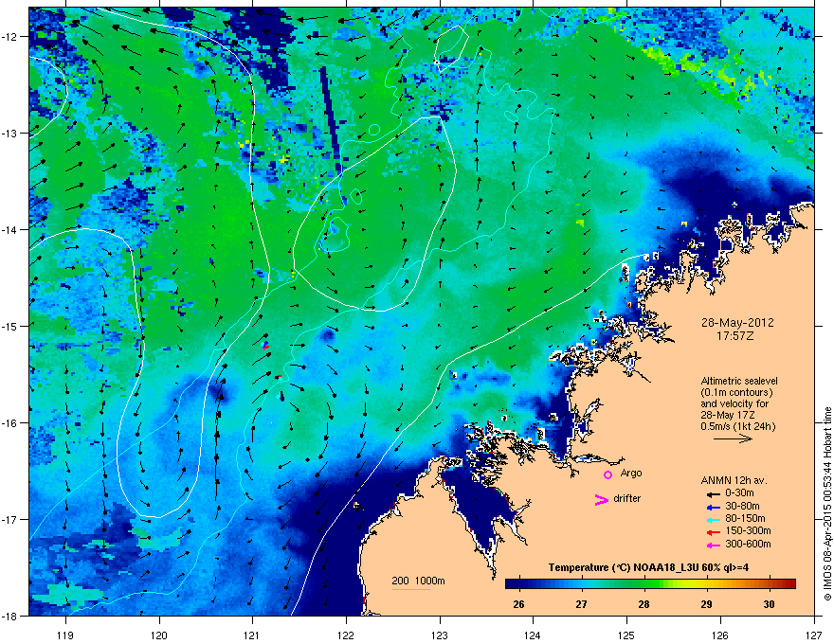
Task: Click color bar tick label 27
Action: click(x=581, y=604)
